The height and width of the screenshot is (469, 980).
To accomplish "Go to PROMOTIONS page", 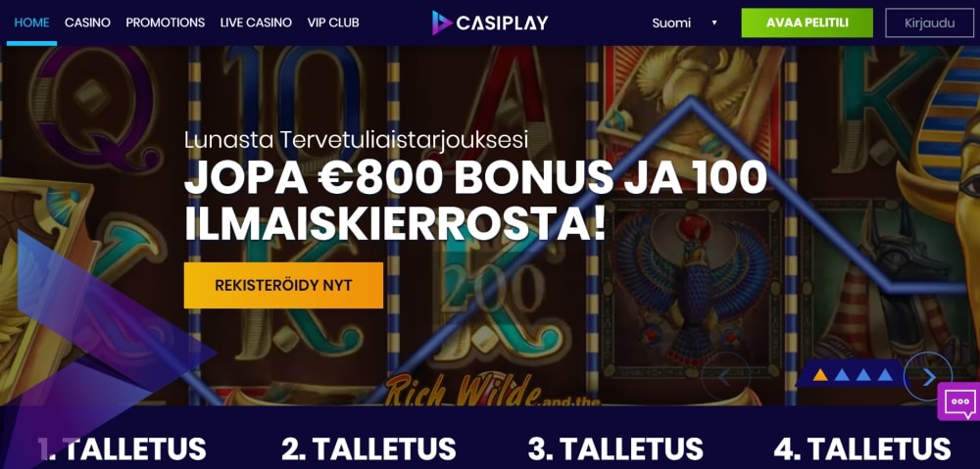I will (165, 23).
